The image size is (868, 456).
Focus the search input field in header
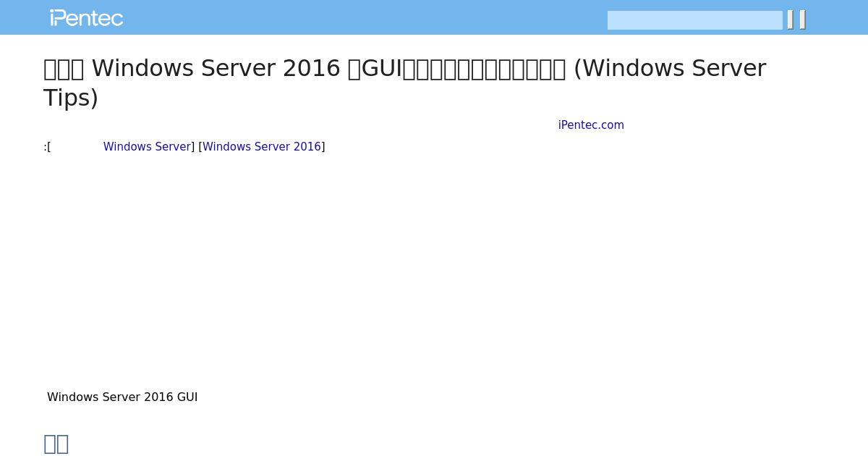pos(695,20)
